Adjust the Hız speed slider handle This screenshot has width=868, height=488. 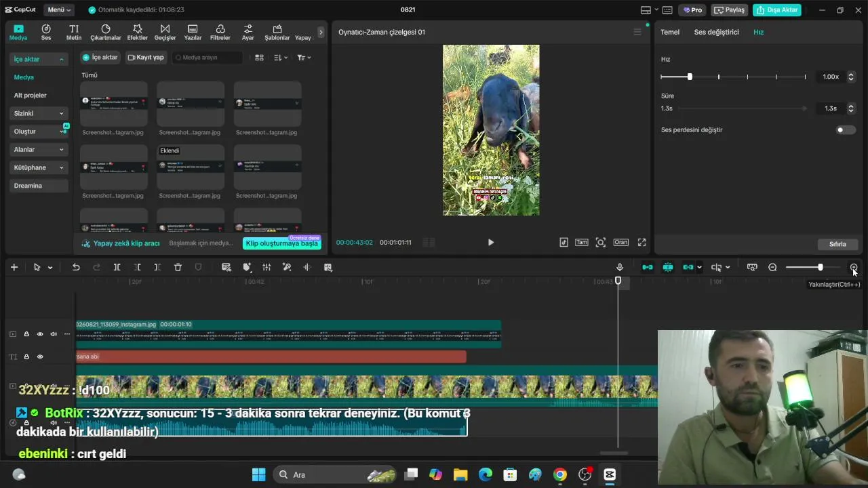pos(690,77)
